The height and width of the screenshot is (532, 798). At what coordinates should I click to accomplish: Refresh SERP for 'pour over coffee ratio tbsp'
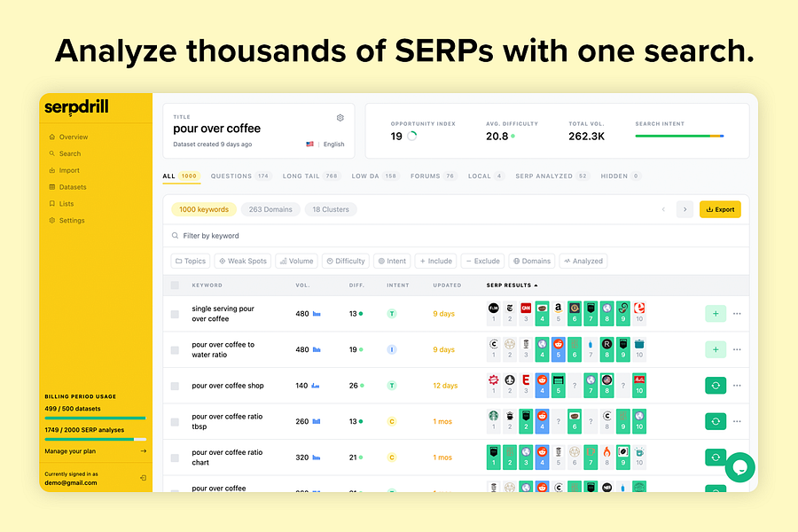click(716, 421)
